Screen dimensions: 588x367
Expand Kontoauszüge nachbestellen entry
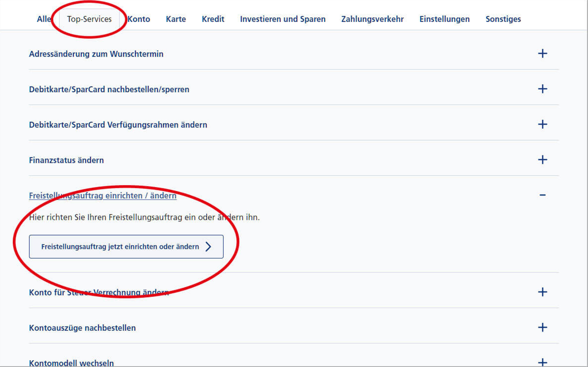(82, 328)
